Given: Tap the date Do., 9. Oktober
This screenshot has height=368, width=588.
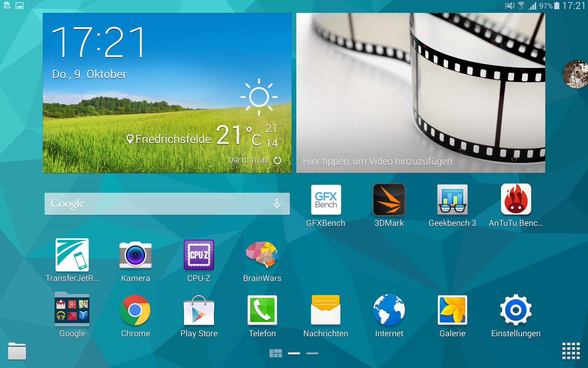Looking at the screenshot, I should click(x=89, y=74).
